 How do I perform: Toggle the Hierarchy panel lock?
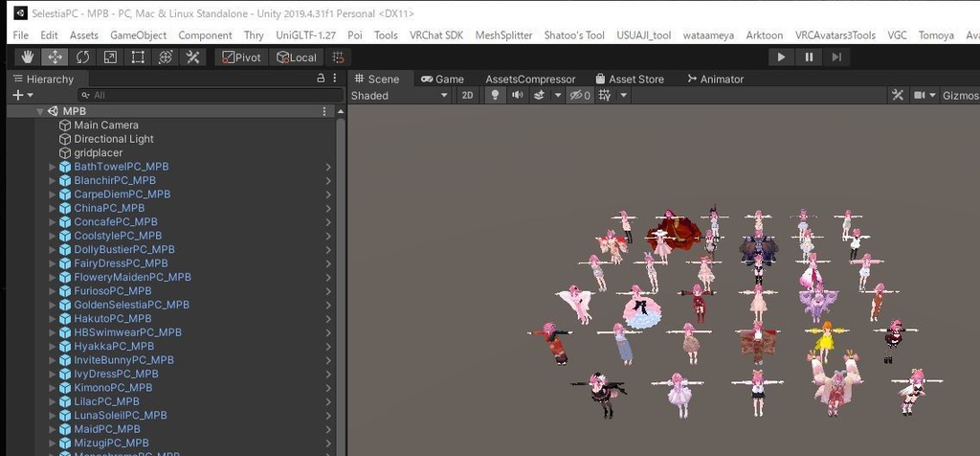pyautogui.click(x=321, y=79)
